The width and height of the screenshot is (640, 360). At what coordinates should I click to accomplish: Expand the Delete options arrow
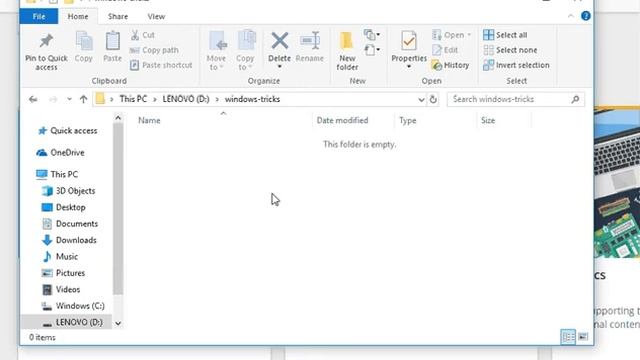(280, 67)
